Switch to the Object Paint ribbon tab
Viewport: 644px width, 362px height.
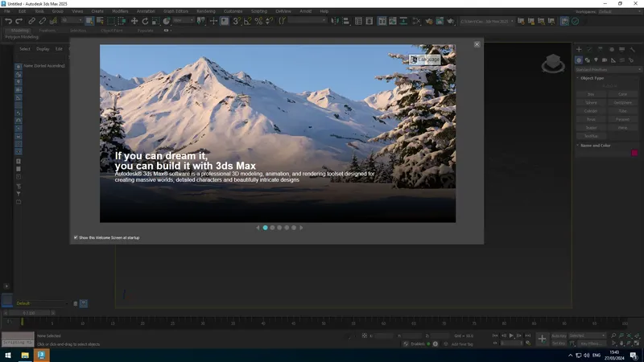pyautogui.click(x=112, y=31)
